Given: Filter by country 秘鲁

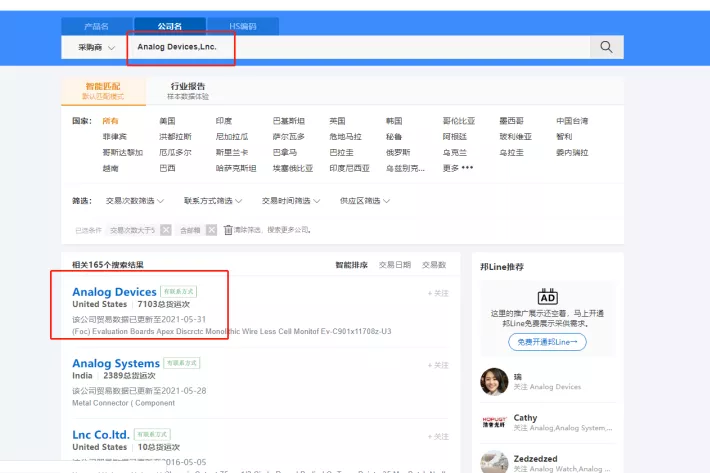Looking at the screenshot, I should click(x=394, y=137).
